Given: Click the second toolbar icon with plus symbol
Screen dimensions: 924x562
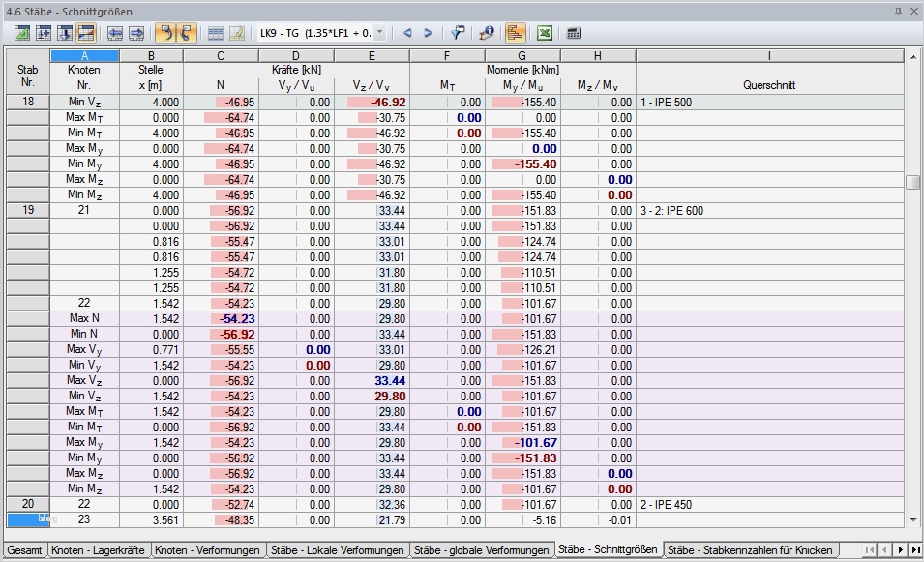Looking at the screenshot, I should click(43, 33).
